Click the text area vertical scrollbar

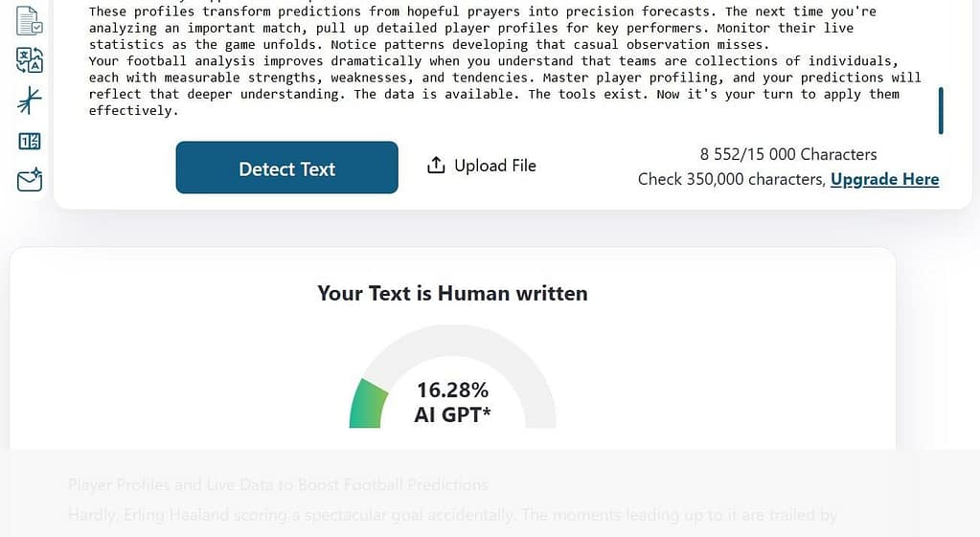coord(941,110)
